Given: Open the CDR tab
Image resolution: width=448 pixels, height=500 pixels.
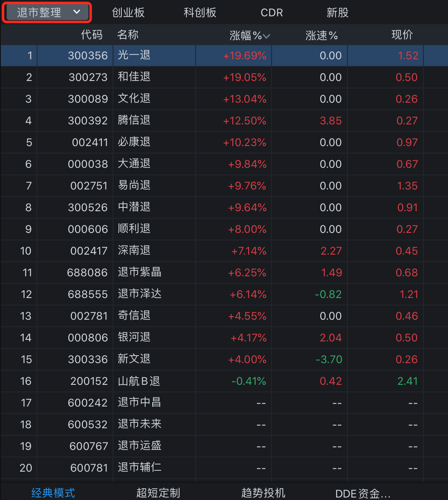Looking at the screenshot, I should [x=272, y=13].
